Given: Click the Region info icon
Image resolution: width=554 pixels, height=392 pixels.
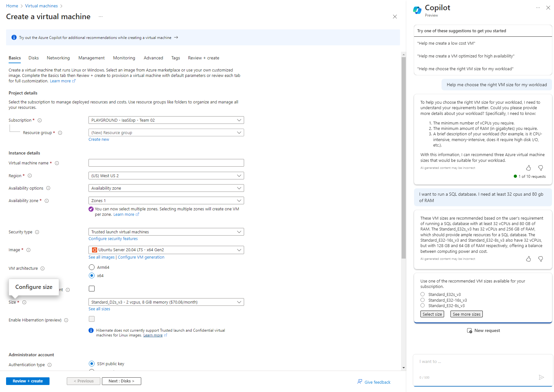Looking at the screenshot, I should [x=30, y=176].
